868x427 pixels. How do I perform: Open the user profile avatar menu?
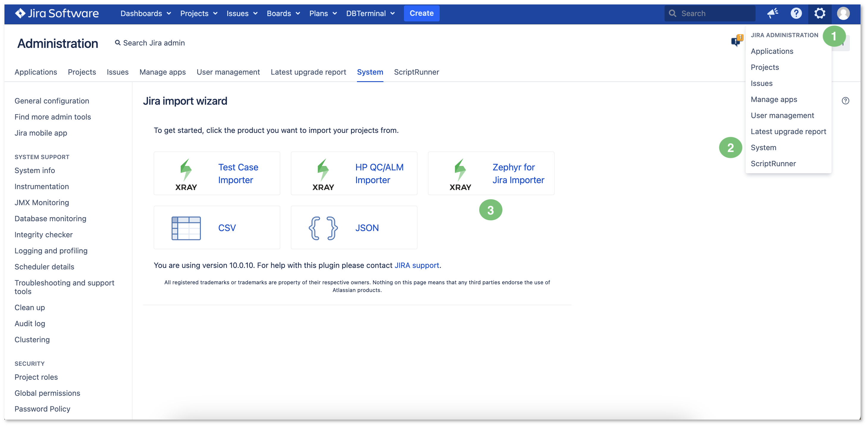(x=843, y=13)
